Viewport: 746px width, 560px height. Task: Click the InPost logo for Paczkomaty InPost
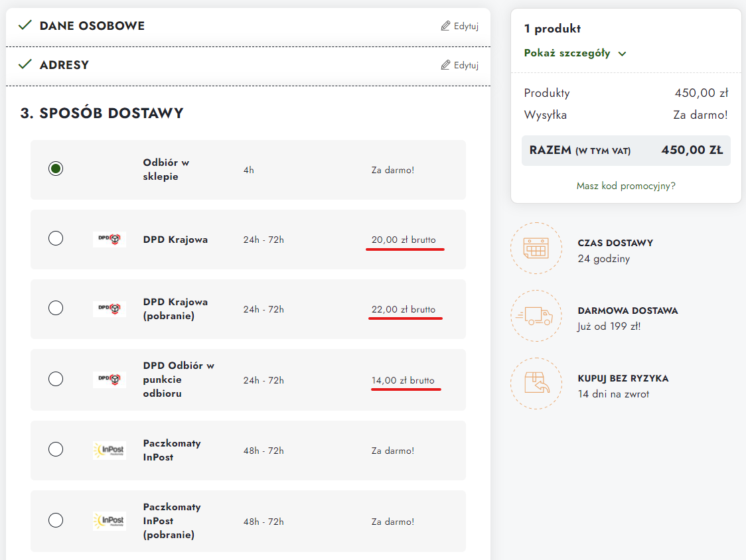[109, 451]
